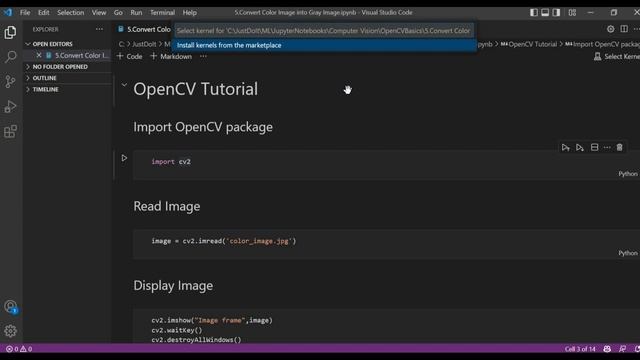
Task: Click inside the import cv2 code cell
Action: [386, 164]
